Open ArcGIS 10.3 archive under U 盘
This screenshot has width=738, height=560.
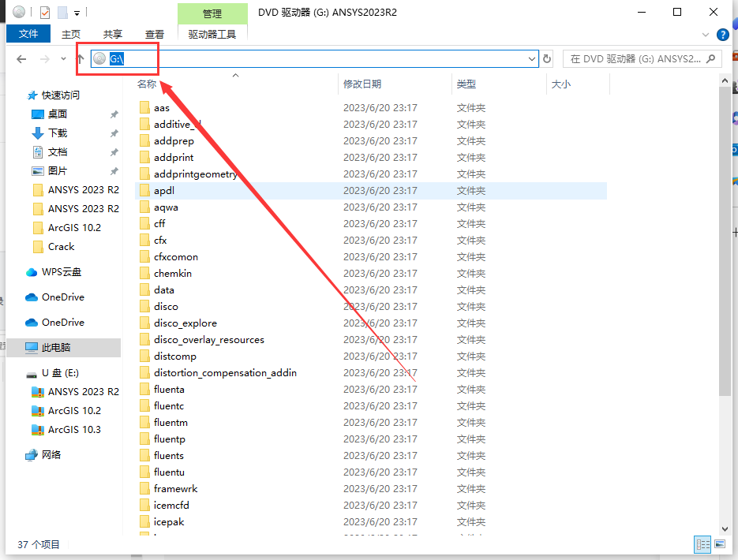[x=66, y=429]
